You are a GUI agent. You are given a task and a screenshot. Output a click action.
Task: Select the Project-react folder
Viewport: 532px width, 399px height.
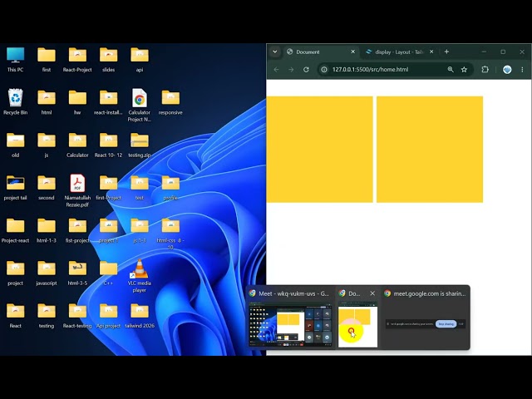click(x=16, y=230)
